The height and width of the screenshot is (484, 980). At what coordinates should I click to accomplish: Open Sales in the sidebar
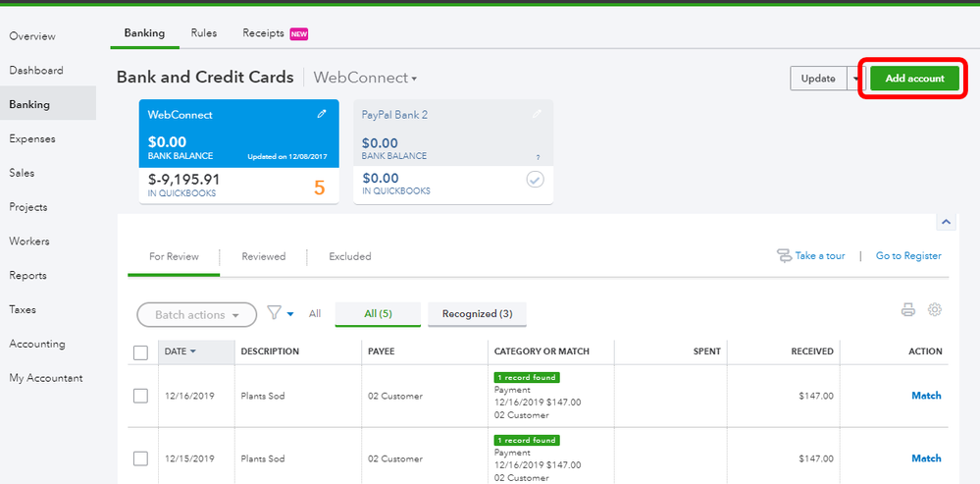tap(22, 173)
